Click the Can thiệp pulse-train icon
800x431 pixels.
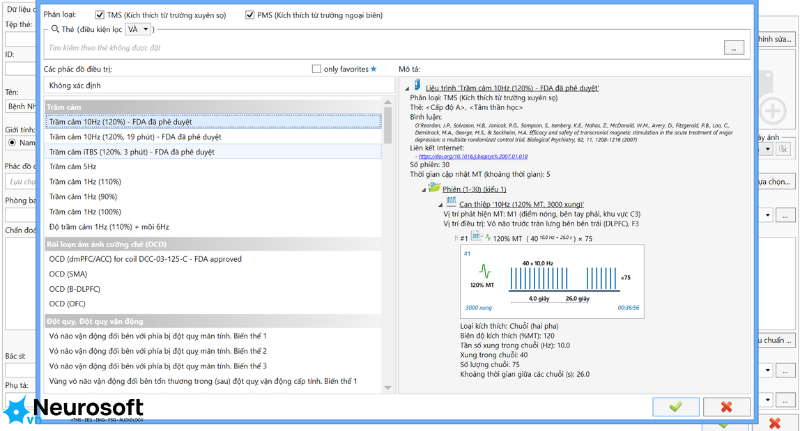(451, 202)
